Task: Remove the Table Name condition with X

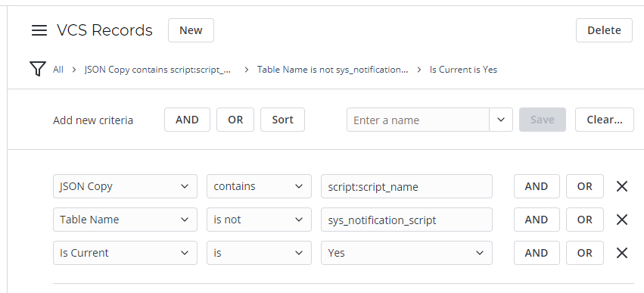Action: 622,220
